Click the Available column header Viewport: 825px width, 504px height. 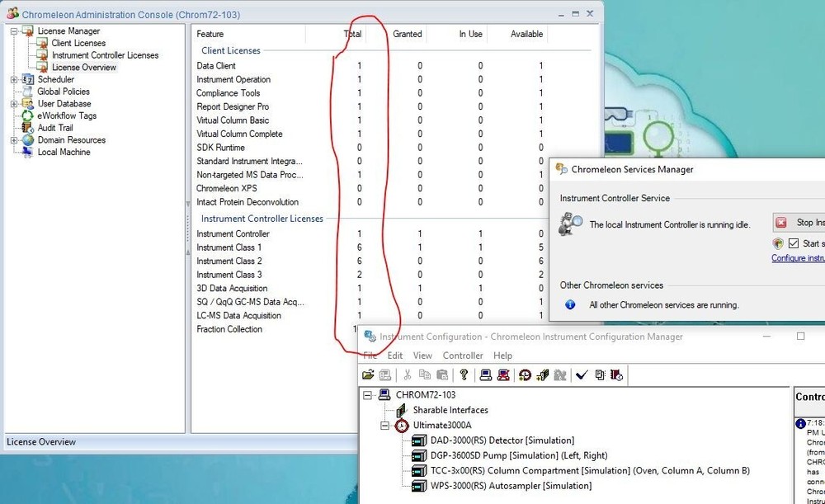coord(526,34)
